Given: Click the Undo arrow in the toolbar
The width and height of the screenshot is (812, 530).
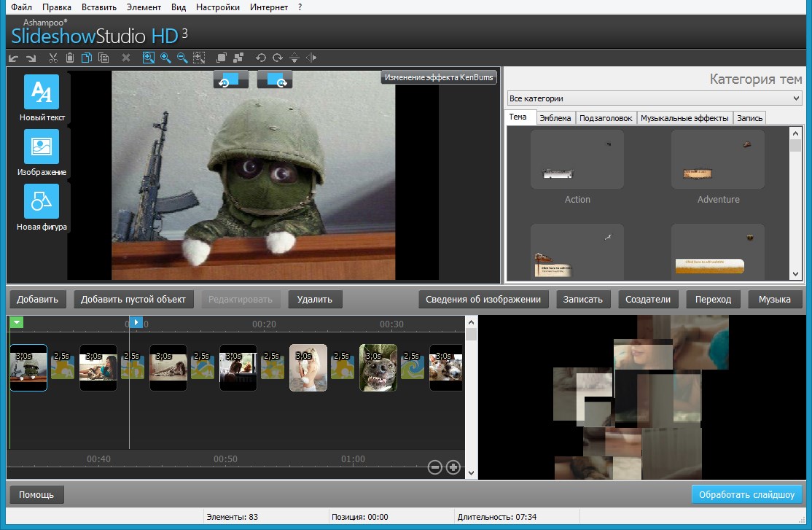Looking at the screenshot, I should click(14, 58).
